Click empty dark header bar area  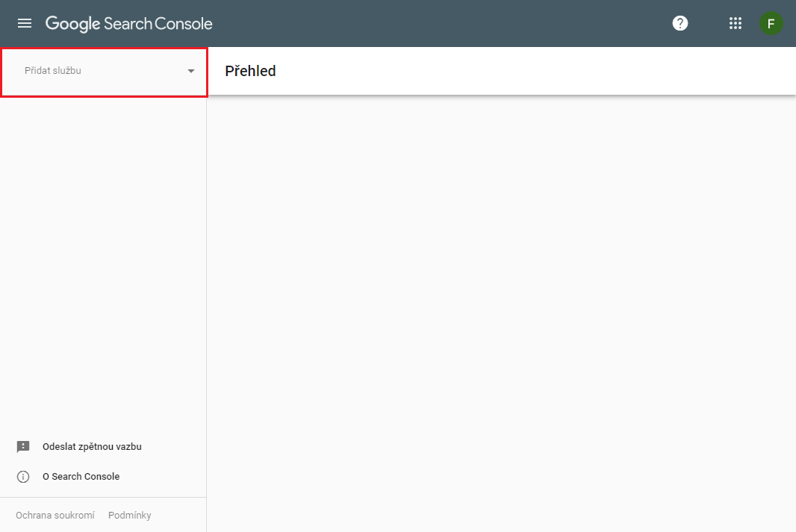coord(448,23)
